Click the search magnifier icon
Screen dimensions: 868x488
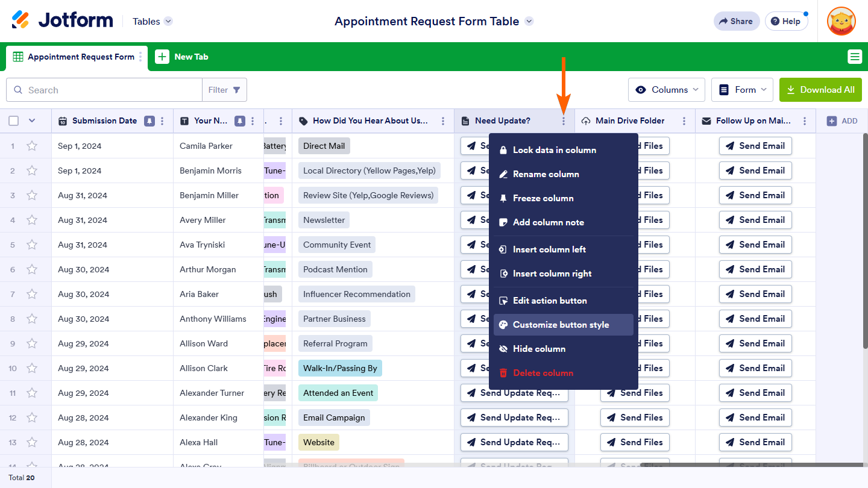tap(18, 90)
